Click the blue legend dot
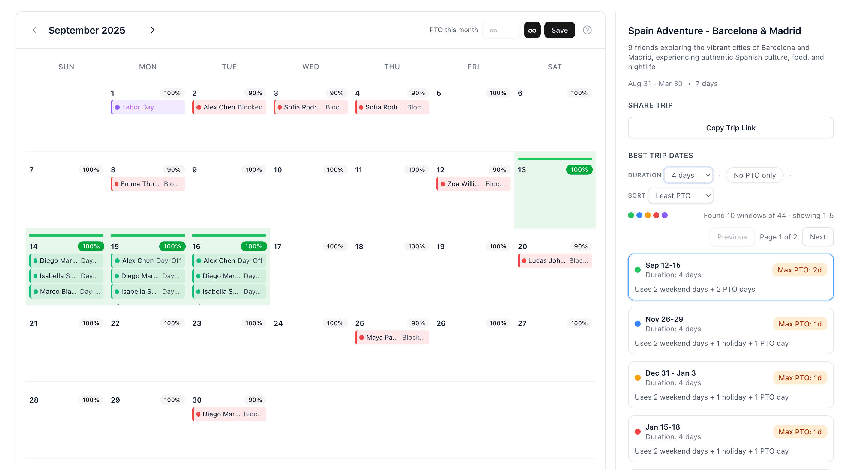This screenshot has width=868, height=470. click(639, 215)
